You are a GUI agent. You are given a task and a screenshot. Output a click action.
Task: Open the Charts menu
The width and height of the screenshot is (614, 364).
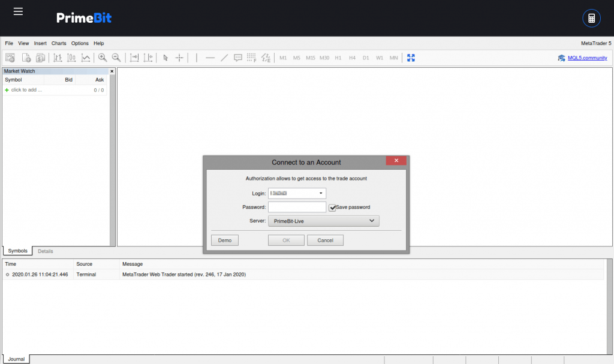[59, 44]
